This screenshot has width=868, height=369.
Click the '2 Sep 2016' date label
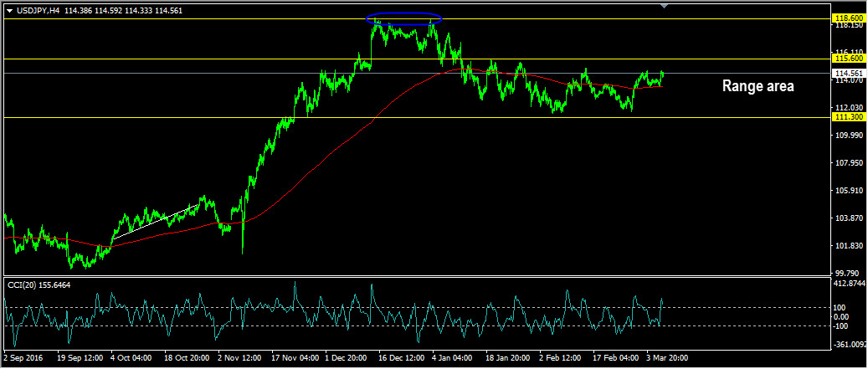tap(22, 358)
